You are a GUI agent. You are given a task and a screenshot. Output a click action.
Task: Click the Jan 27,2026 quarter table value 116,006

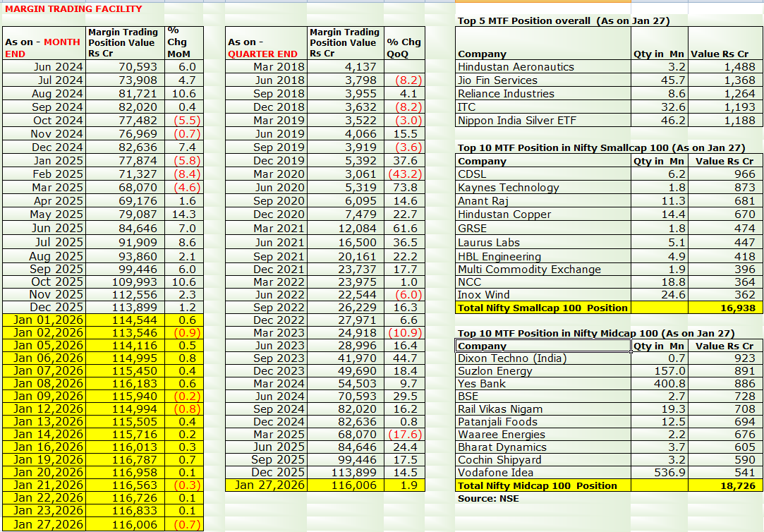[346, 485]
